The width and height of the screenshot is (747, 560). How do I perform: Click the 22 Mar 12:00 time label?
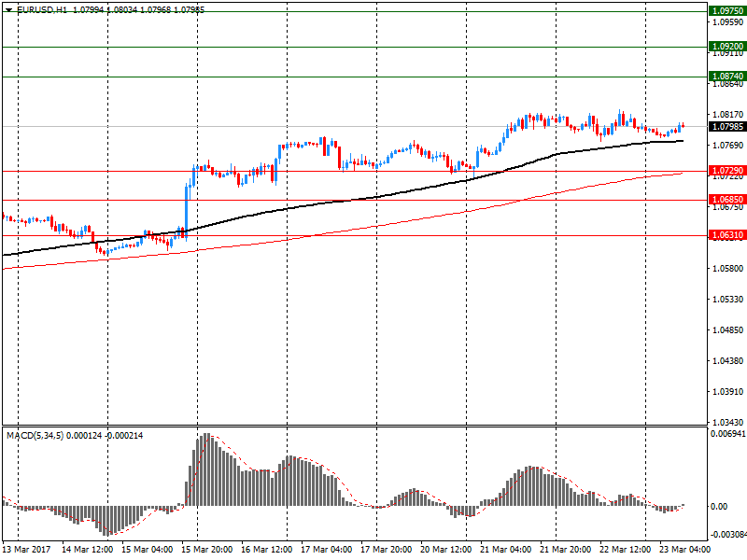click(x=625, y=550)
